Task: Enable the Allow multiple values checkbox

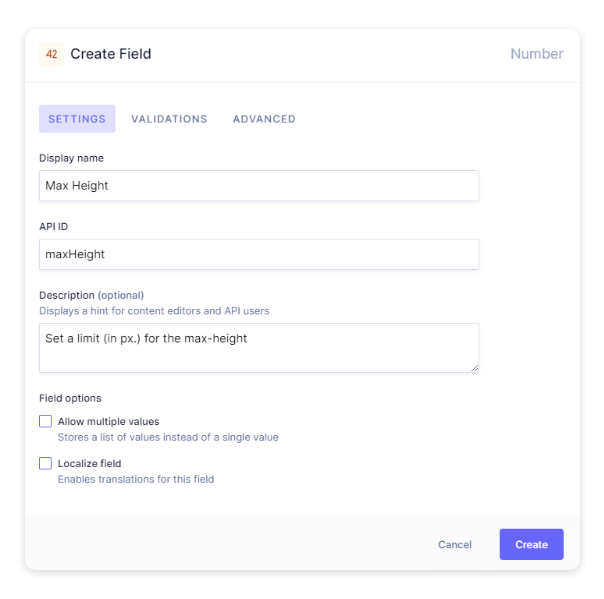Action: tap(45, 421)
